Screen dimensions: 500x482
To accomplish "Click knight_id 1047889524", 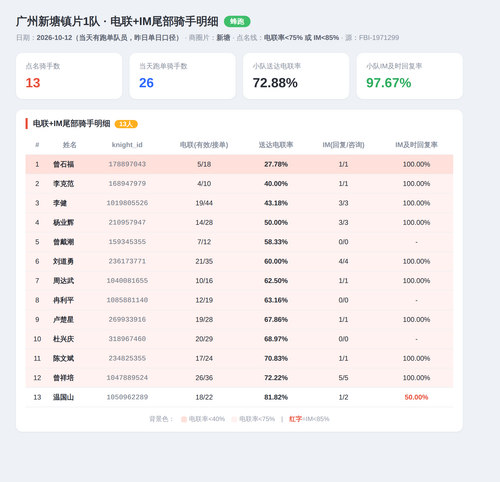I will pos(127,377).
